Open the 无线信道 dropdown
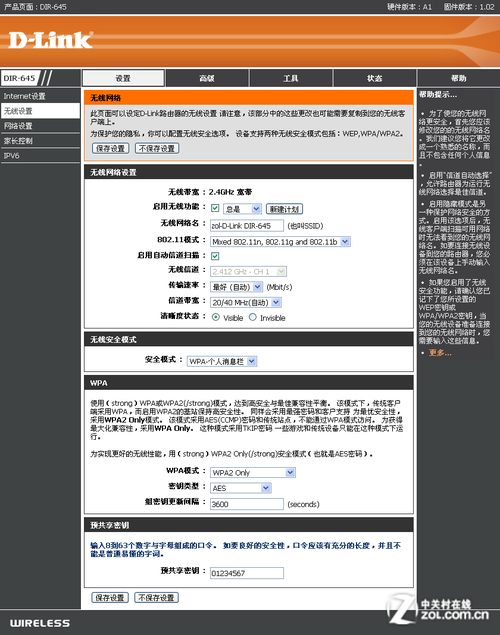The height and width of the screenshot is (635, 500). coord(248,271)
